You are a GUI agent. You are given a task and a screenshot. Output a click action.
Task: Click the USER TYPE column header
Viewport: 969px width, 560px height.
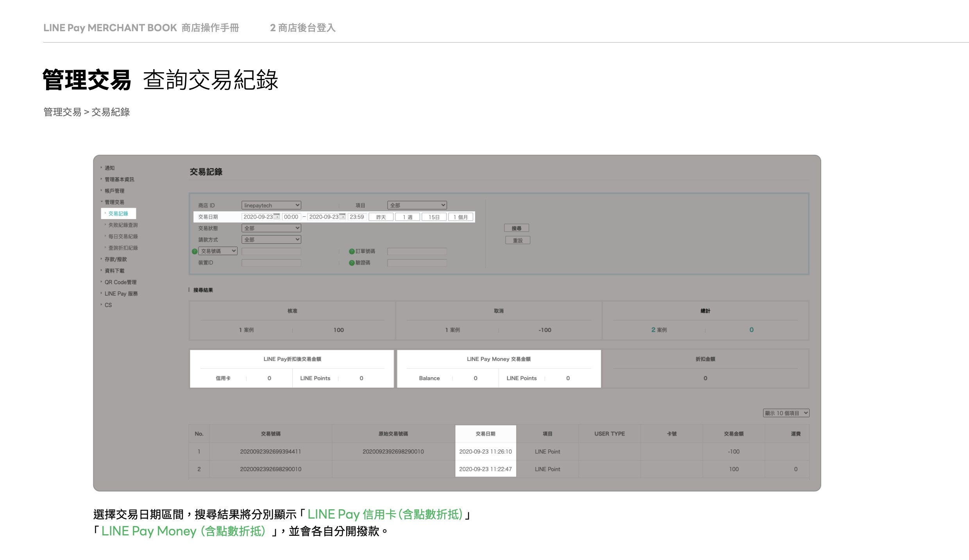610,433
